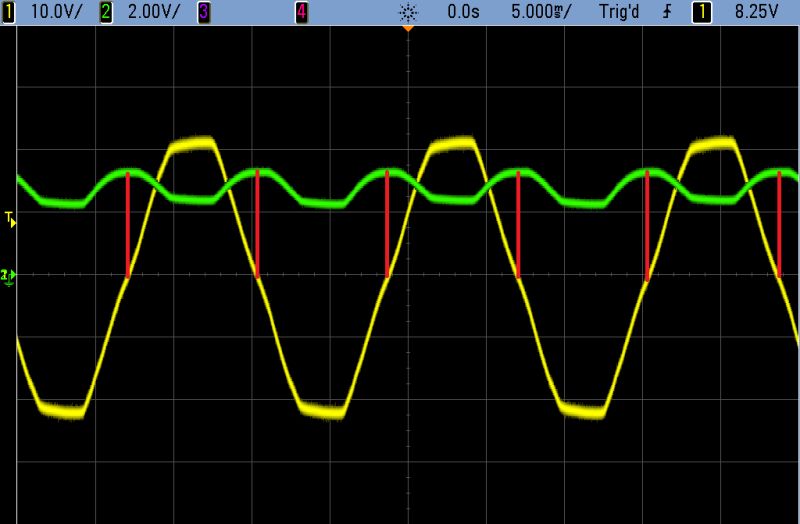The width and height of the screenshot is (800, 524).
Task: Click the horizontal reference sun-like icon
Action: (408, 12)
